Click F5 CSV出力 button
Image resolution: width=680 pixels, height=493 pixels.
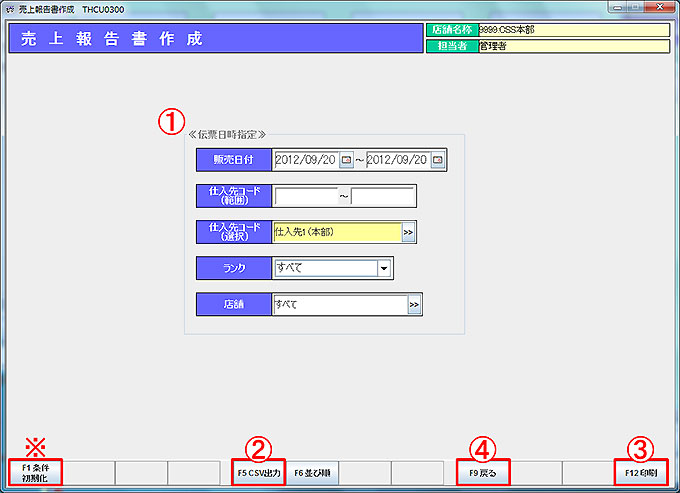(x=258, y=473)
